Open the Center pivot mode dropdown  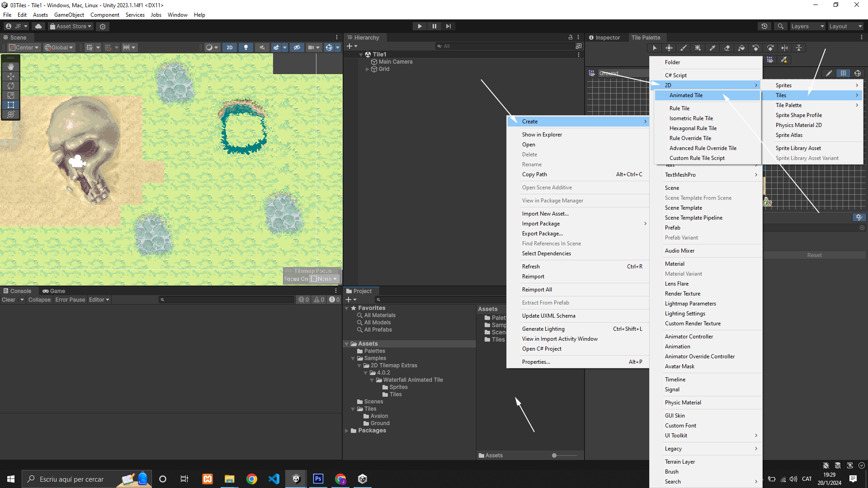24,47
